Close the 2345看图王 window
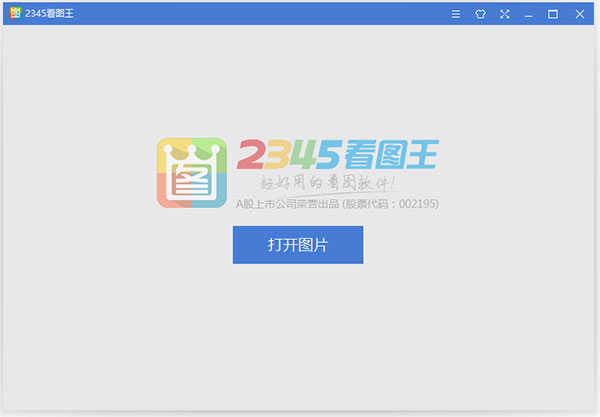 click(x=580, y=14)
